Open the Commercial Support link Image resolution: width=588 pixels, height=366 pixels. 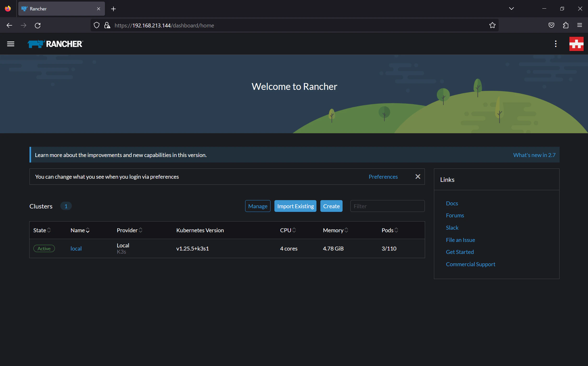pos(471,264)
